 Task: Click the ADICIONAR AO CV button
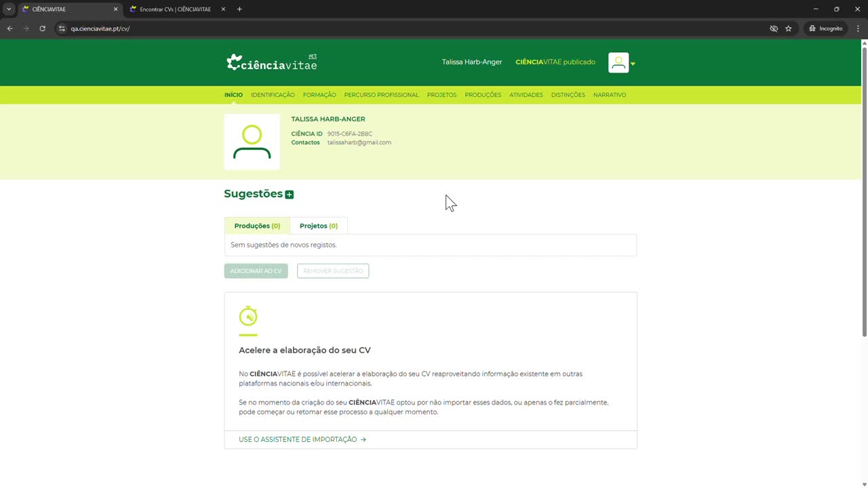pyautogui.click(x=256, y=270)
